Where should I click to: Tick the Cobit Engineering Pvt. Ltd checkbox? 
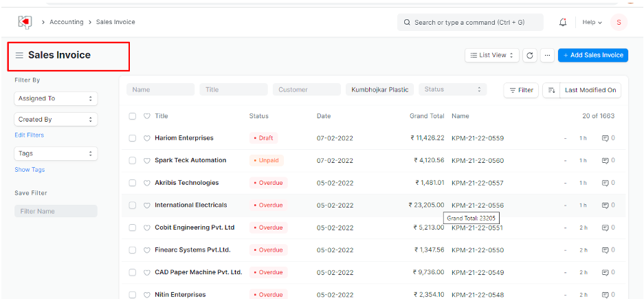(133, 228)
